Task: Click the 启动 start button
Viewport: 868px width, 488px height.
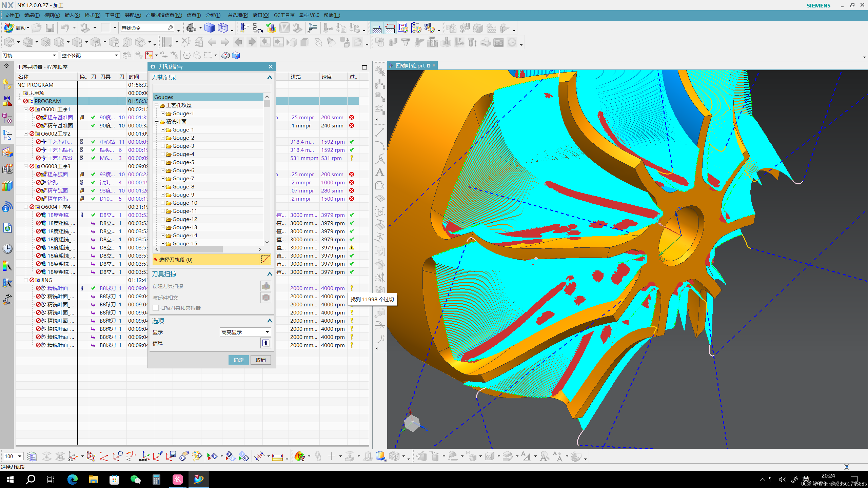Action: click(x=16, y=28)
